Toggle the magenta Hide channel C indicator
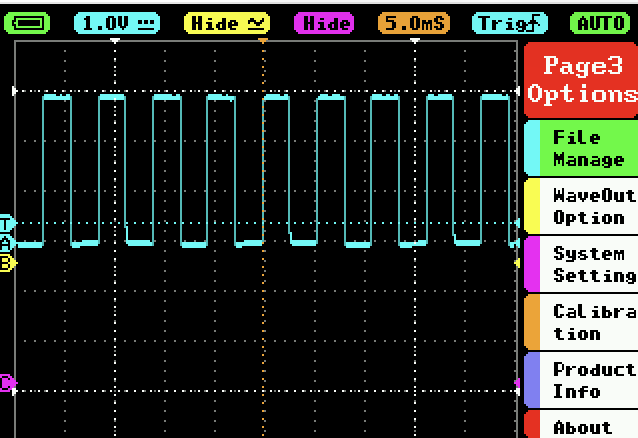This screenshot has width=638, height=438. click(324, 23)
